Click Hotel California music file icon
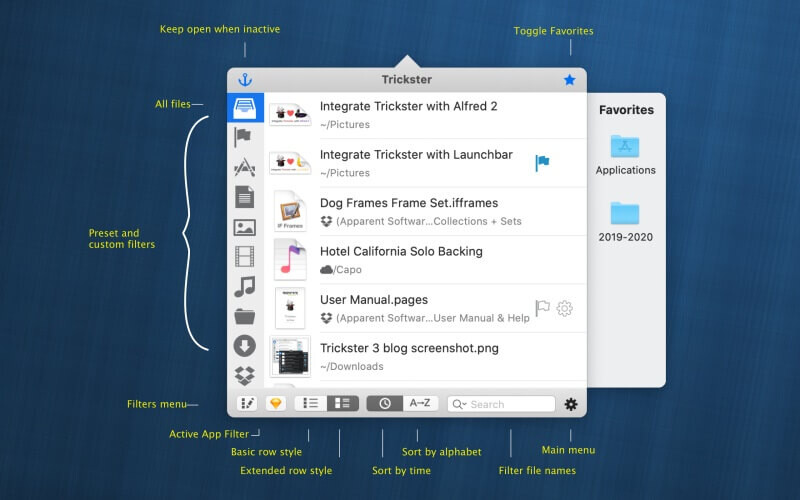The height and width of the screenshot is (500, 800). pyautogui.click(x=290, y=259)
